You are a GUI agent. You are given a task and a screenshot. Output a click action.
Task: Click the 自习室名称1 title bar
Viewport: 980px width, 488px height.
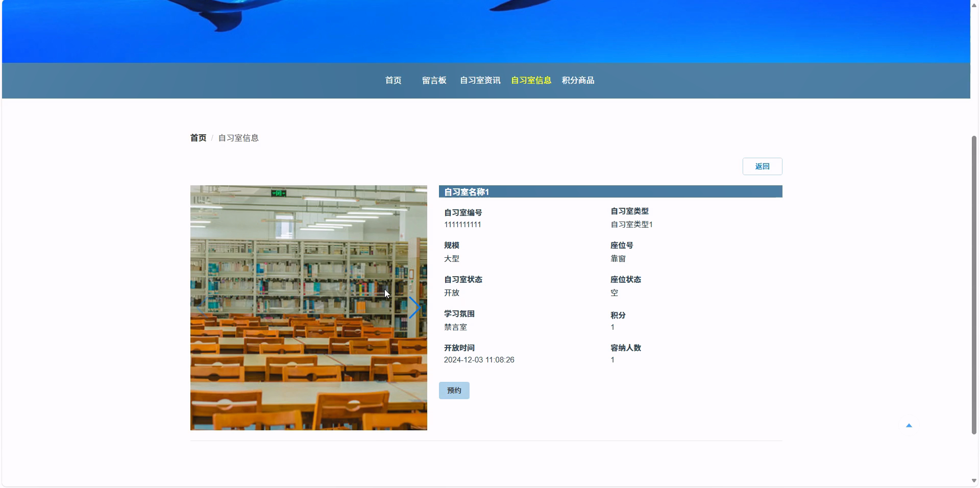tap(610, 191)
